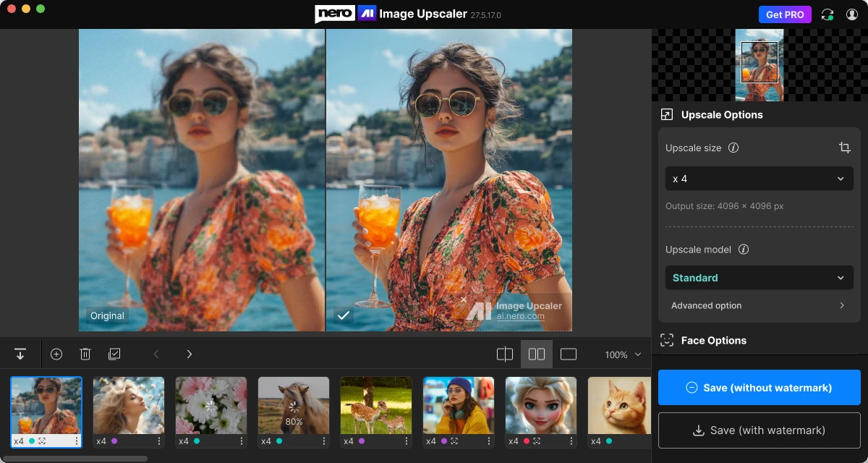Click the crop icon next to Upscale size

[844, 148]
